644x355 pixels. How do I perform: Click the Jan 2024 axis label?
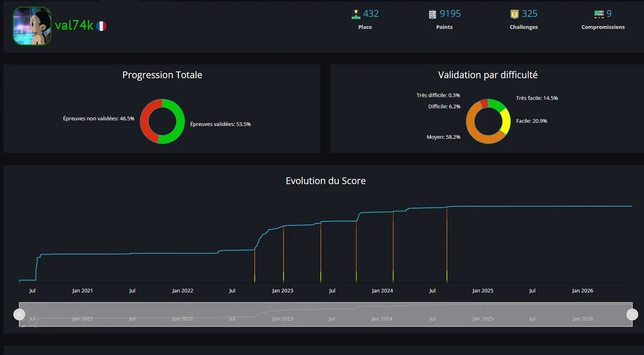pos(383,291)
